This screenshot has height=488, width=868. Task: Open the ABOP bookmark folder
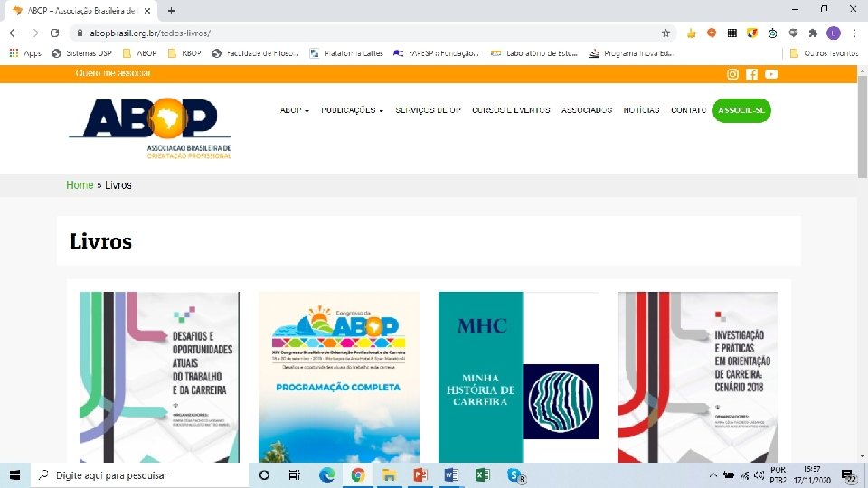(139, 53)
